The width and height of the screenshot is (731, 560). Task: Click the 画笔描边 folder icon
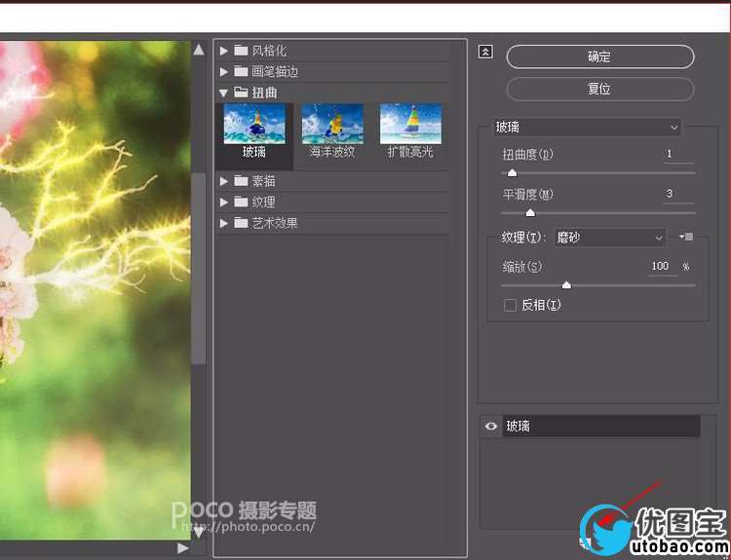(x=241, y=71)
